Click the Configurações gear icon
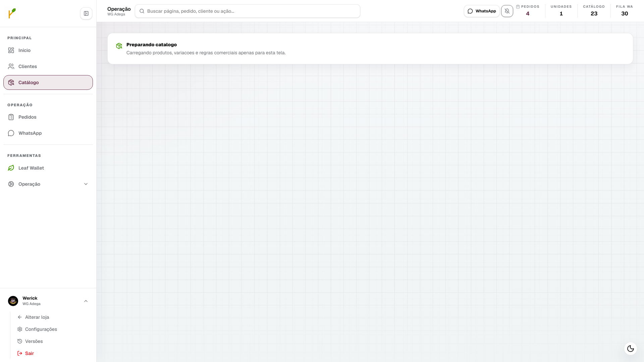Image resolution: width=644 pixels, height=362 pixels. pos(20,329)
